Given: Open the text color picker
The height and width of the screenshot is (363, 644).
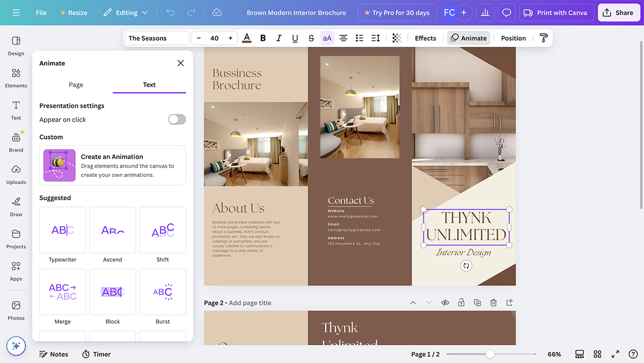Looking at the screenshot, I should (x=247, y=38).
